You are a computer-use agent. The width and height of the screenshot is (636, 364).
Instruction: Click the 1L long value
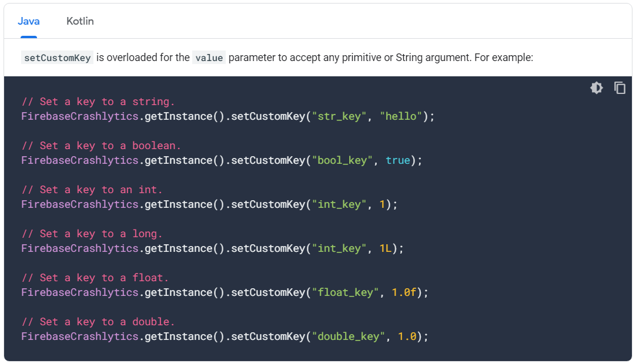pos(386,248)
